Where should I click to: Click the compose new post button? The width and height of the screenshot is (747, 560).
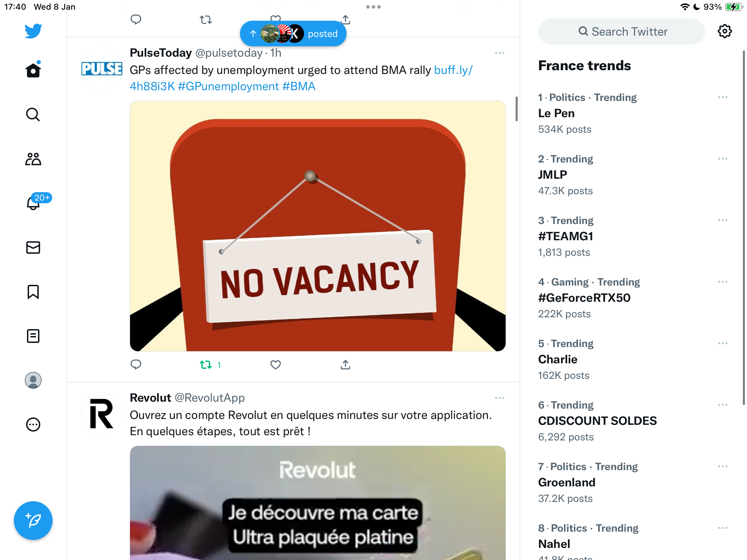click(x=33, y=521)
